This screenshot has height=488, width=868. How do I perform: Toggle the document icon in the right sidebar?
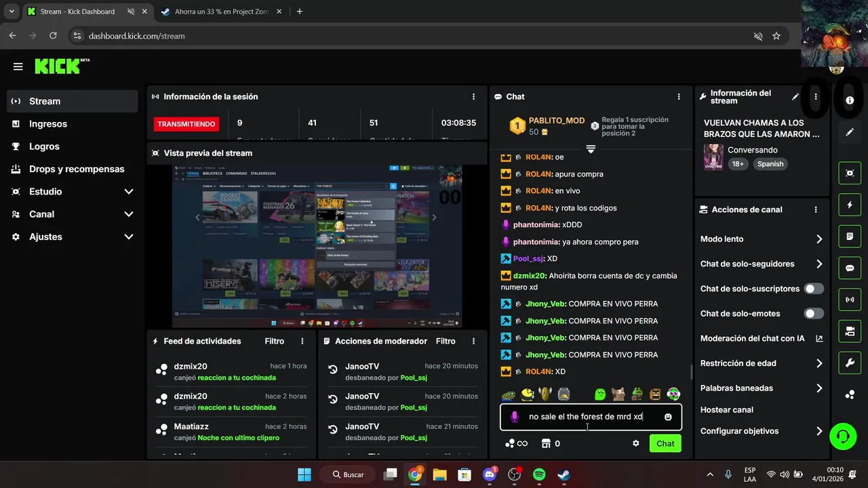pyautogui.click(x=850, y=237)
